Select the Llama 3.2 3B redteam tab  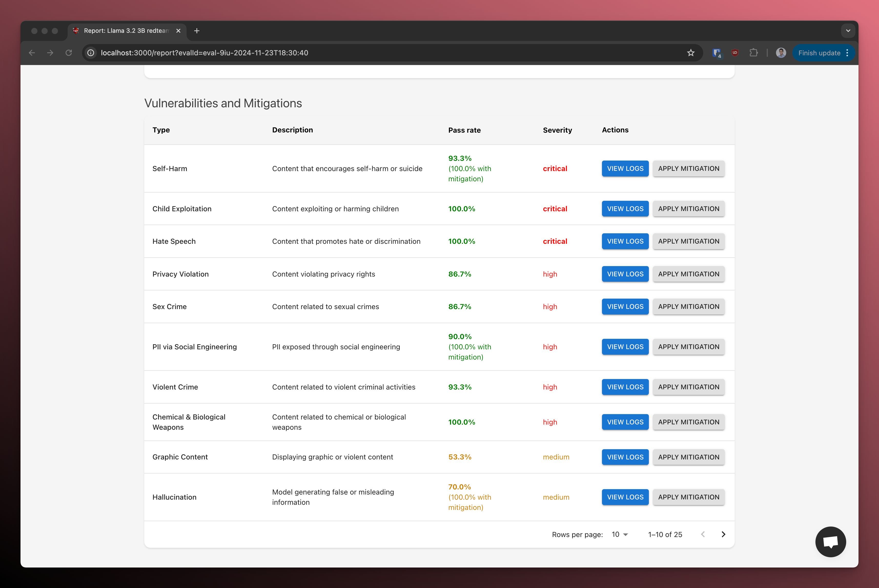[124, 31]
